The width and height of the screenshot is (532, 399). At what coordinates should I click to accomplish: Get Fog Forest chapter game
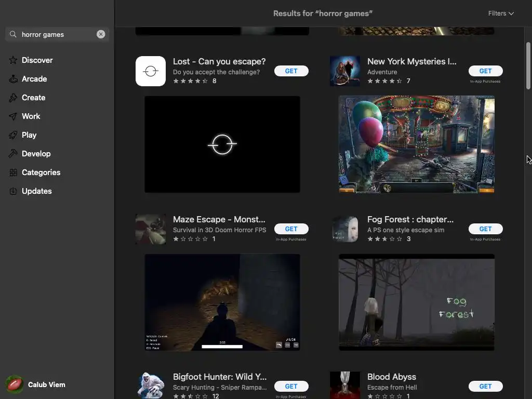click(x=486, y=229)
